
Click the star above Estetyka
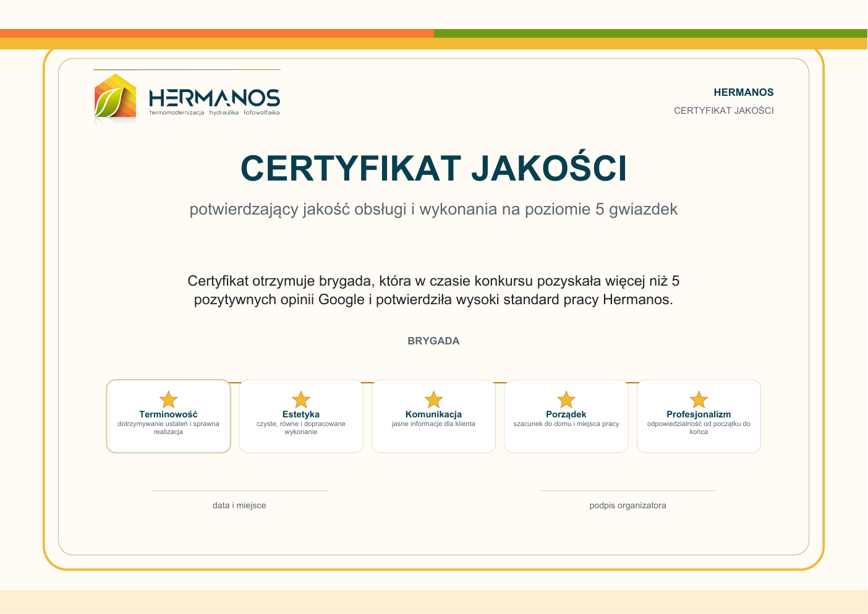point(301,399)
